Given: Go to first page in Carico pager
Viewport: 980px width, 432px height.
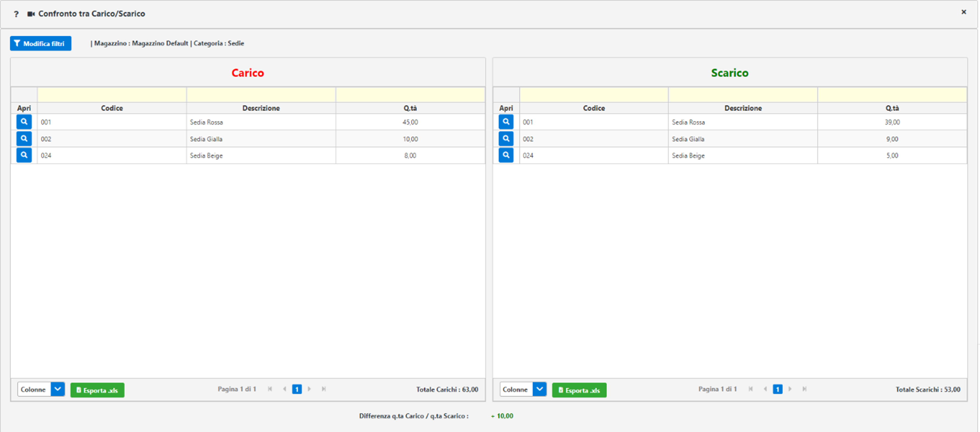Looking at the screenshot, I should tap(270, 389).
